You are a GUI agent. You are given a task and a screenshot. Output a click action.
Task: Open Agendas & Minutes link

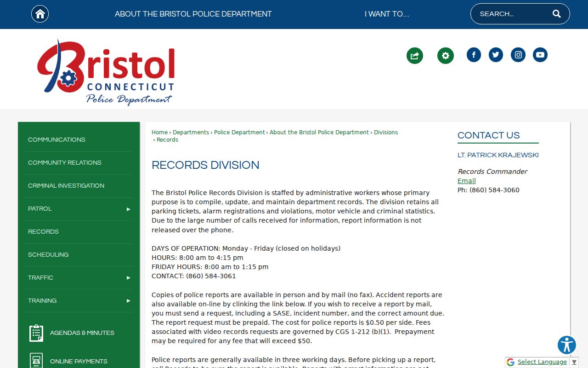coord(82,333)
